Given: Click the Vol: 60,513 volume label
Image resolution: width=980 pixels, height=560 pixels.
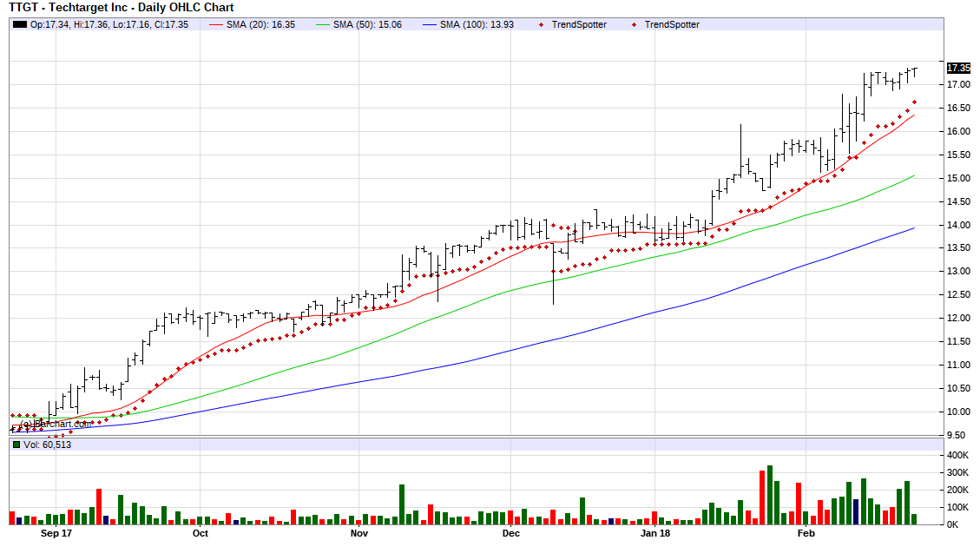Looking at the screenshot, I should 48,445.
